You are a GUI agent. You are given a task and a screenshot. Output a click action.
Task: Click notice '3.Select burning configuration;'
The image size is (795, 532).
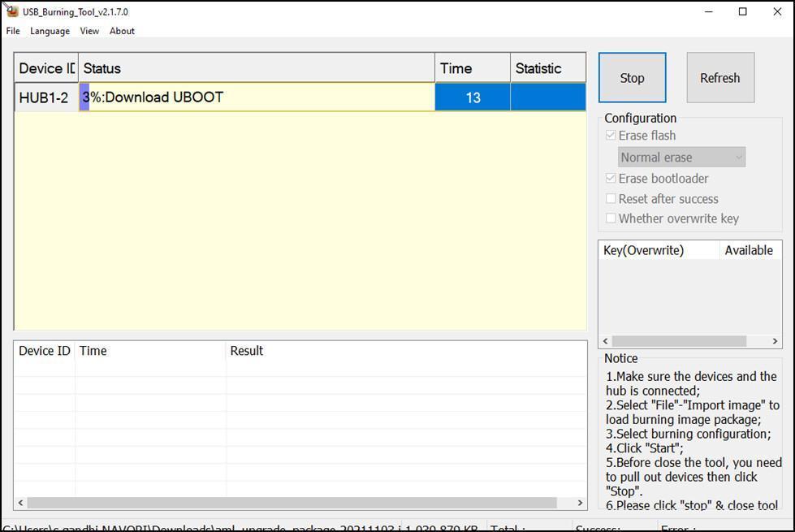(x=688, y=434)
